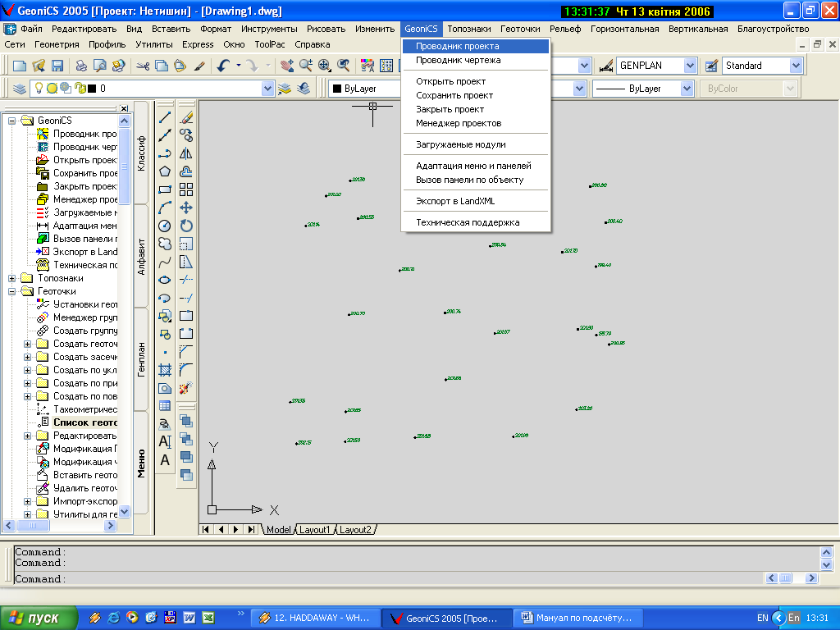Screen dimensions: 840x630
Task: Select Список геоточек tree item
Action: (85, 422)
